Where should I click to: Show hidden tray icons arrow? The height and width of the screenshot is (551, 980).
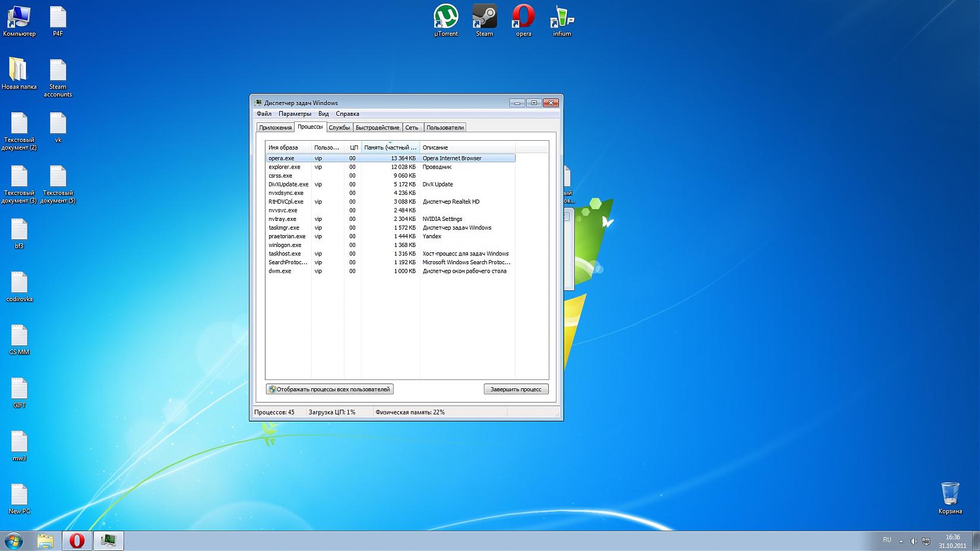901,541
